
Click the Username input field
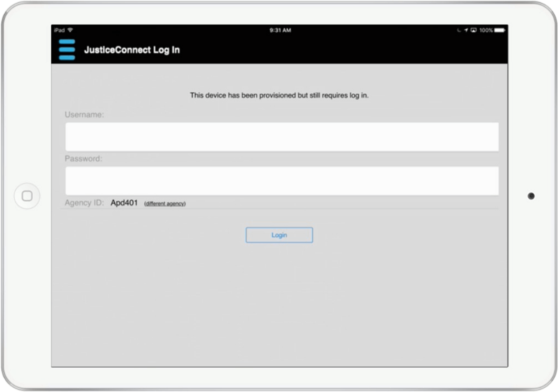point(282,137)
